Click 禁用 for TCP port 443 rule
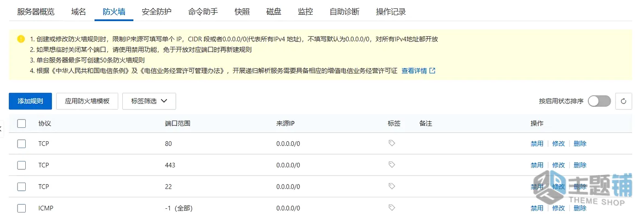The image size is (644, 218). (x=537, y=165)
